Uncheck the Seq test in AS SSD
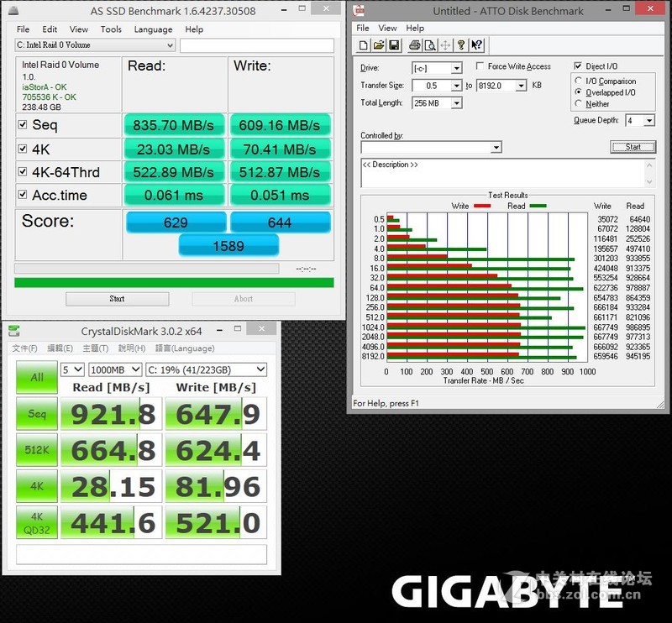The width and height of the screenshot is (672, 623). (x=23, y=125)
